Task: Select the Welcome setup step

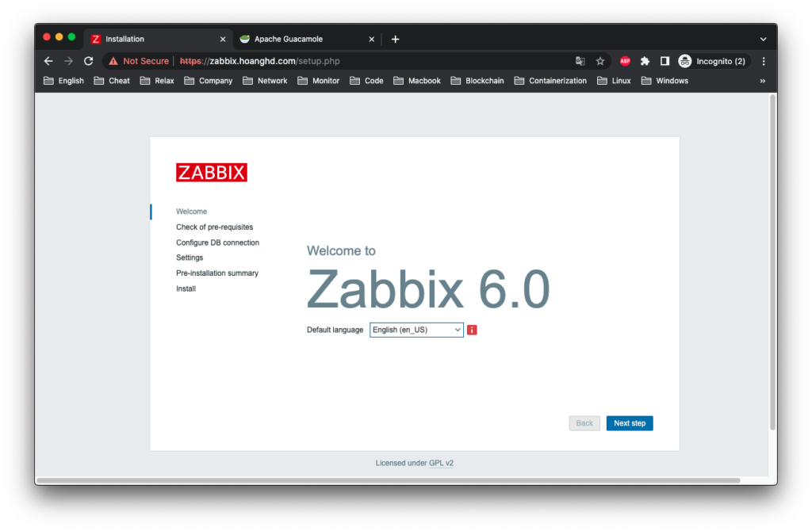Action: (x=191, y=212)
